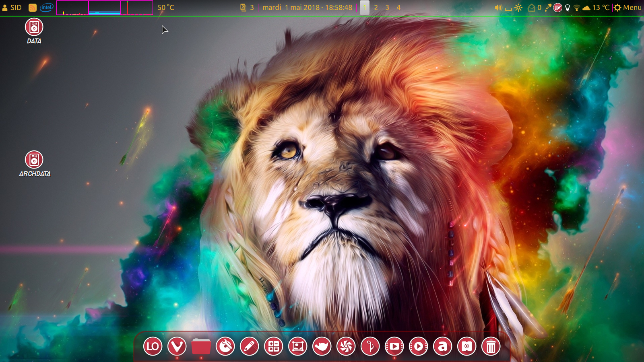Screen dimensions: 644x362
Task: Switch to workspace 4
Action: tap(398, 8)
